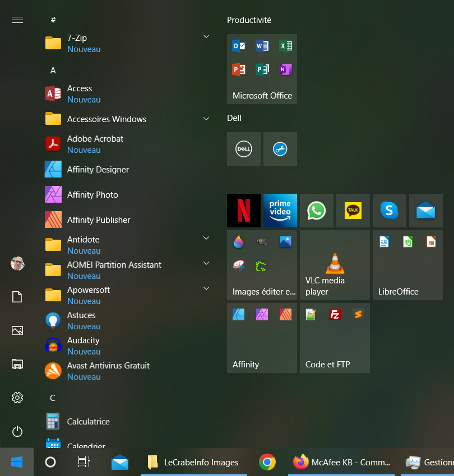Viewport: 454px width, 476px height.
Task: Open Settings gear in Start sidebar
Action: coord(17,398)
